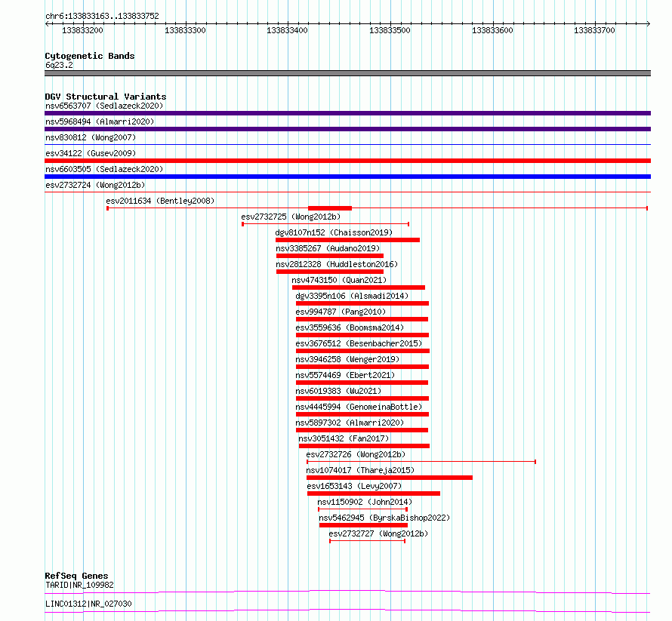Open nsv3946258 (Wenger2019) label
The height and width of the screenshot is (621, 672).
(347, 359)
